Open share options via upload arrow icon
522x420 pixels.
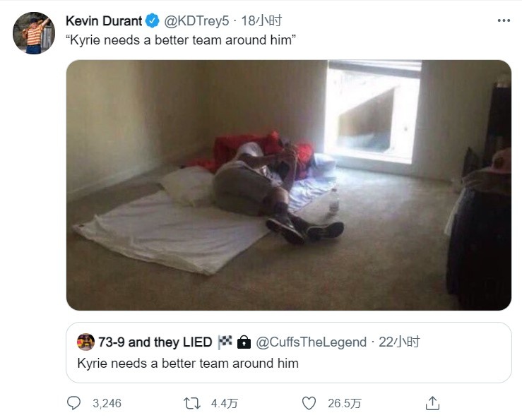pyautogui.click(x=432, y=403)
